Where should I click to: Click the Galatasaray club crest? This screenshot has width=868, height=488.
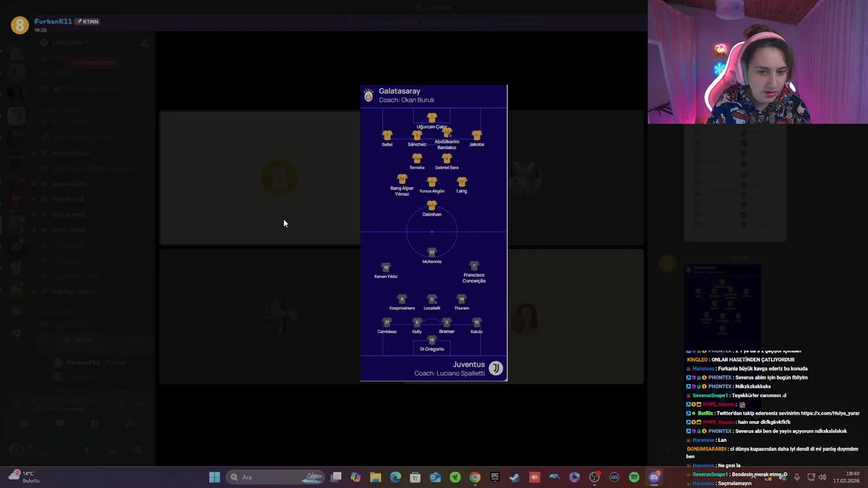[368, 96]
